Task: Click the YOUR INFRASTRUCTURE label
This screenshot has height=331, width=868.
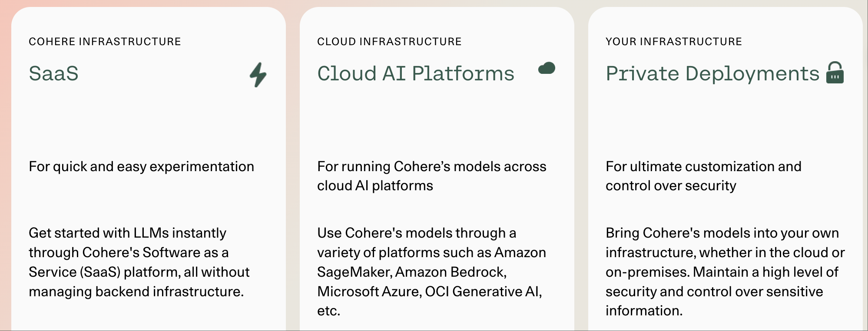Action: tap(673, 42)
